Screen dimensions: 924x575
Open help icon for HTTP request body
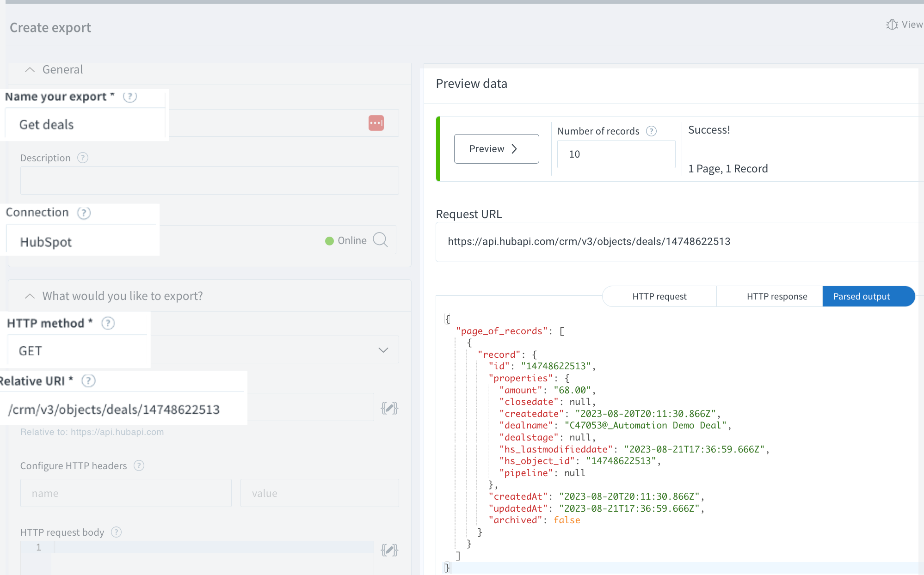[x=117, y=532]
